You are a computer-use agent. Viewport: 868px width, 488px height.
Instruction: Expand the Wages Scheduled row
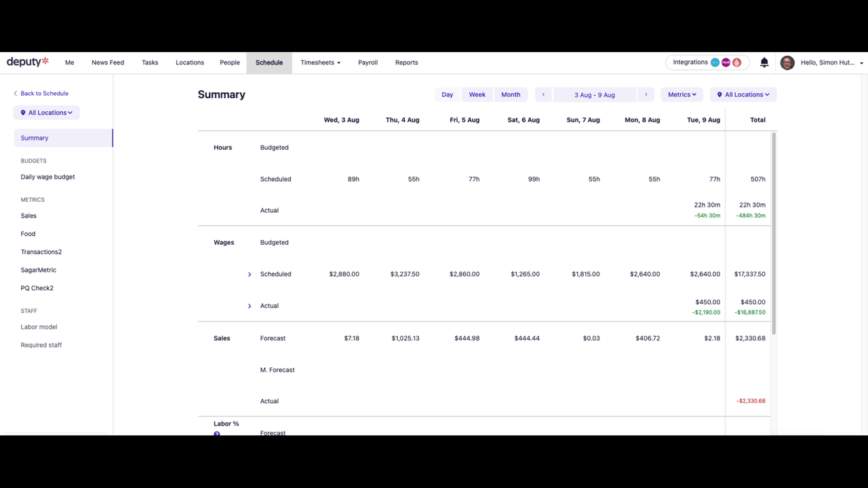(x=250, y=274)
